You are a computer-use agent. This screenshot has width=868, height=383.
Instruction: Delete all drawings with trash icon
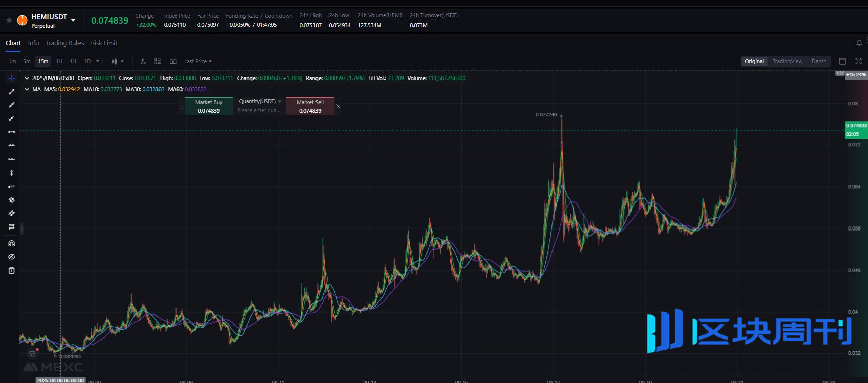(x=11, y=270)
